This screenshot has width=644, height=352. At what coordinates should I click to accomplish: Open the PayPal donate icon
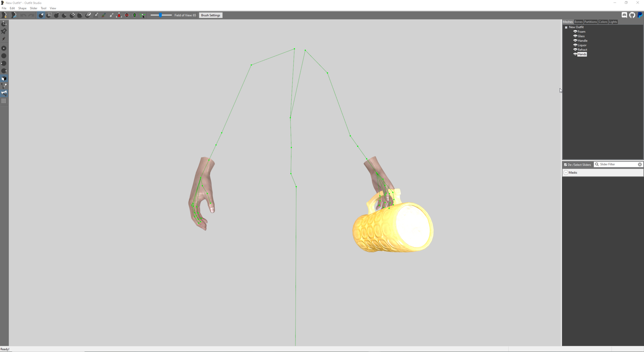(640, 15)
